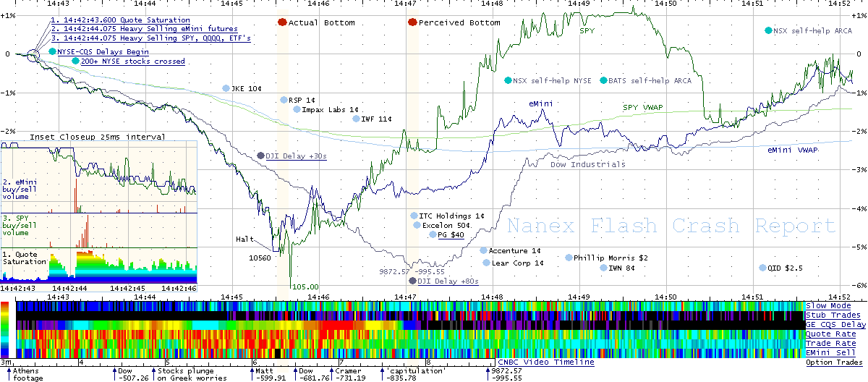Select the teal BATS self-help ARCA dot
This screenshot has height=382, width=868.
pyautogui.click(x=604, y=80)
